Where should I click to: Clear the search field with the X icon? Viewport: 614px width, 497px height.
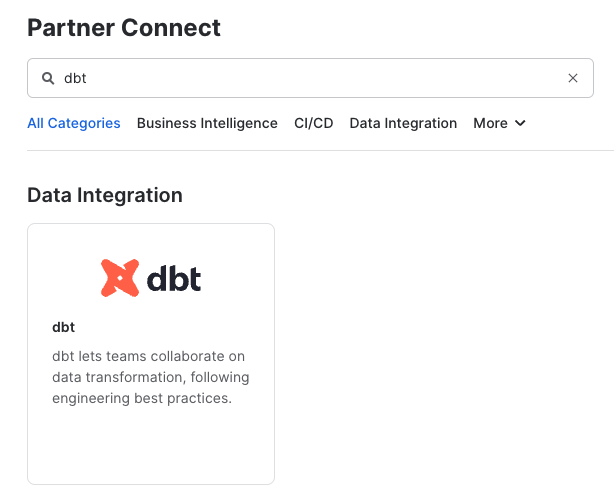[573, 78]
